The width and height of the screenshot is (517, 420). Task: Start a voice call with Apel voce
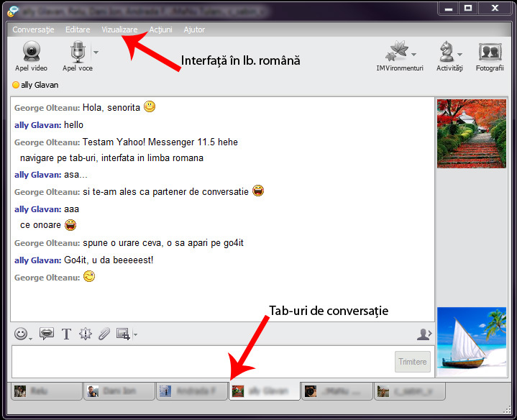coord(78,56)
